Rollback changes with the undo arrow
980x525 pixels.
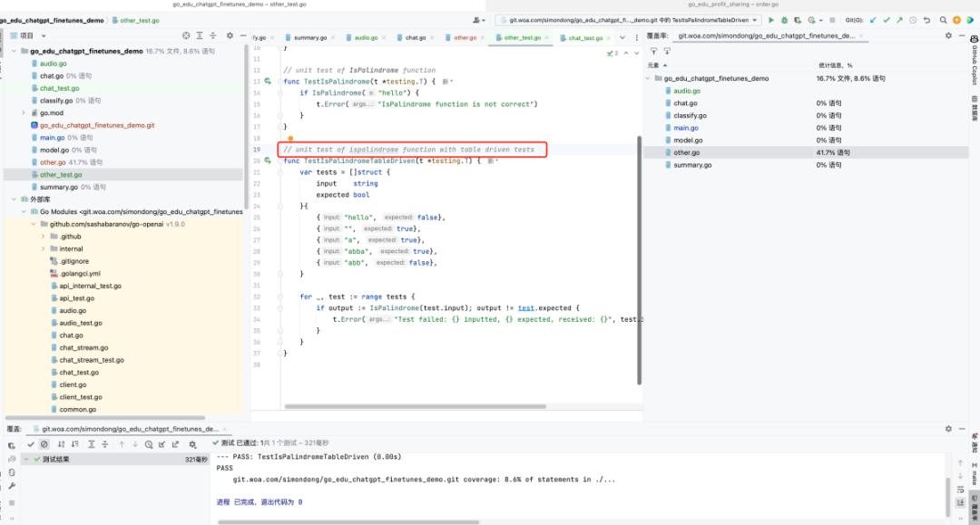tap(926, 20)
